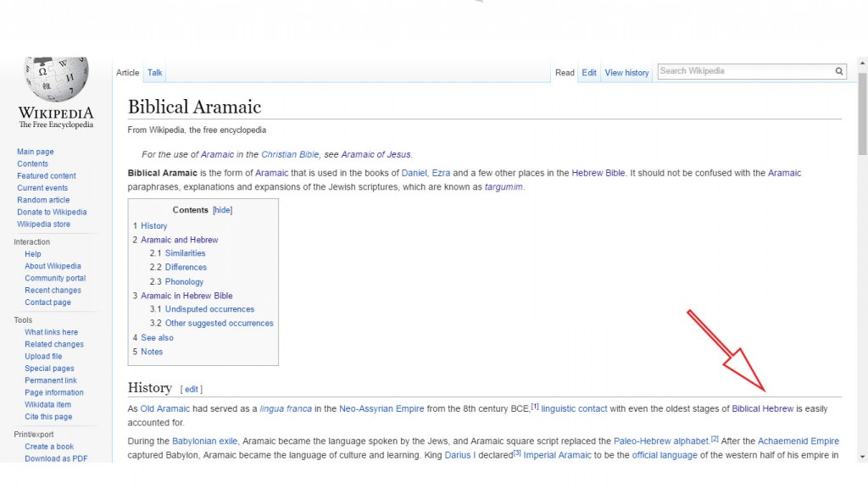This screenshot has height=488, width=868.
Task: Jump to Aramaic in Hebrew Bible
Action: (x=186, y=296)
